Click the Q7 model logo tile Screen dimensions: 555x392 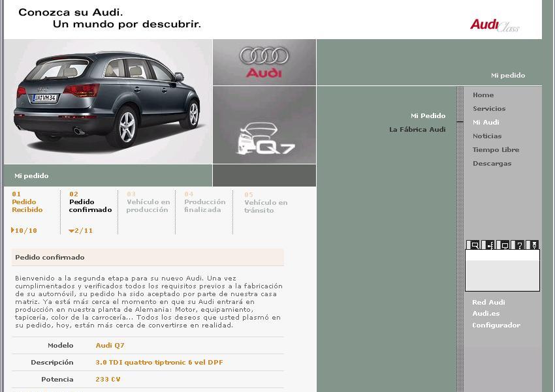point(264,125)
